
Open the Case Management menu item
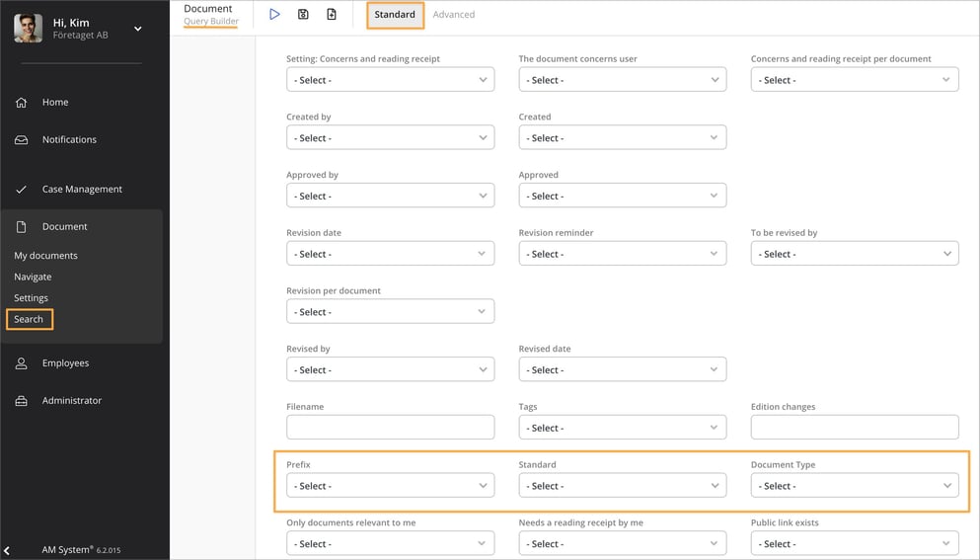[x=81, y=189]
